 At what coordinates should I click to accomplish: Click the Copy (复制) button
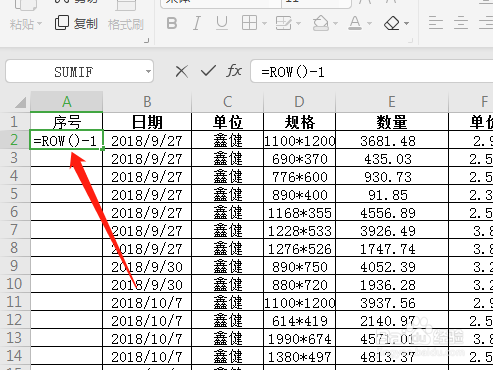click(76, 23)
